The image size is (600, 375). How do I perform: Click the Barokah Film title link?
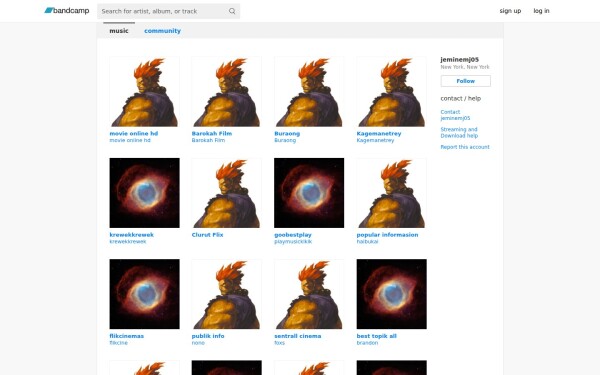pyautogui.click(x=212, y=134)
